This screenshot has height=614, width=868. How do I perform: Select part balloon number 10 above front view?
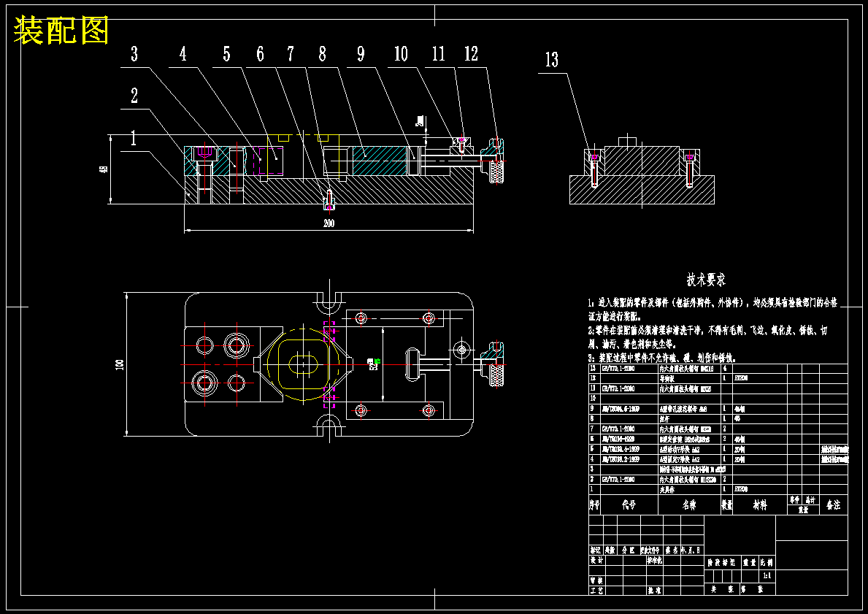click(401, 54)
